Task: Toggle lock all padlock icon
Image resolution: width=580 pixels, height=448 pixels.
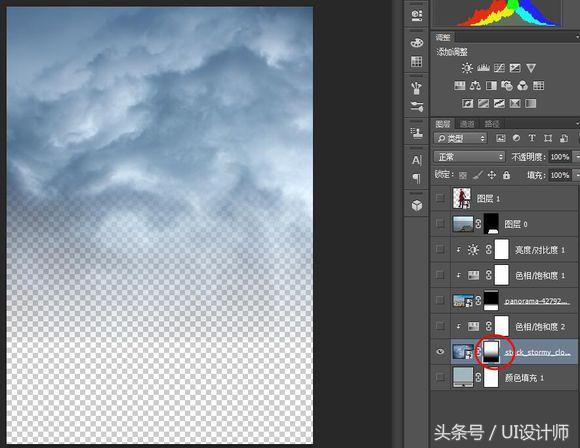Action: [506, 175]
